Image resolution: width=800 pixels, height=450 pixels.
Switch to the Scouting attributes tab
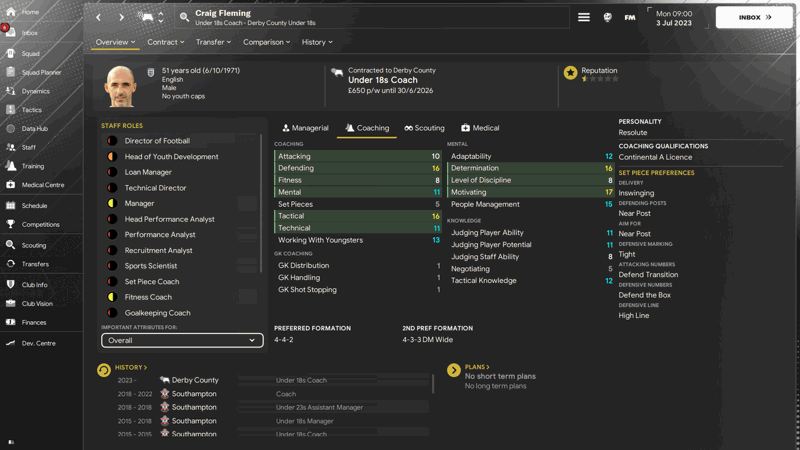(x=424, y=128)
